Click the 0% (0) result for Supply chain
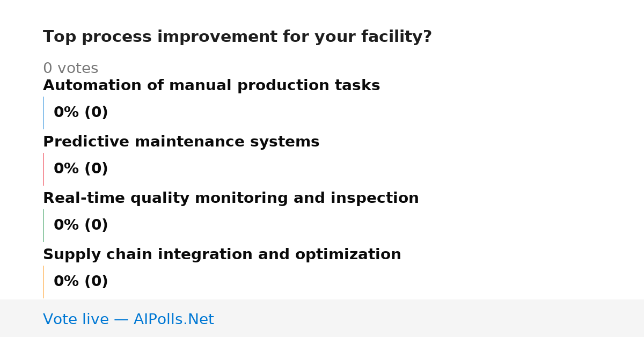This screenshot has height=337, width=644. click(80, 282)
